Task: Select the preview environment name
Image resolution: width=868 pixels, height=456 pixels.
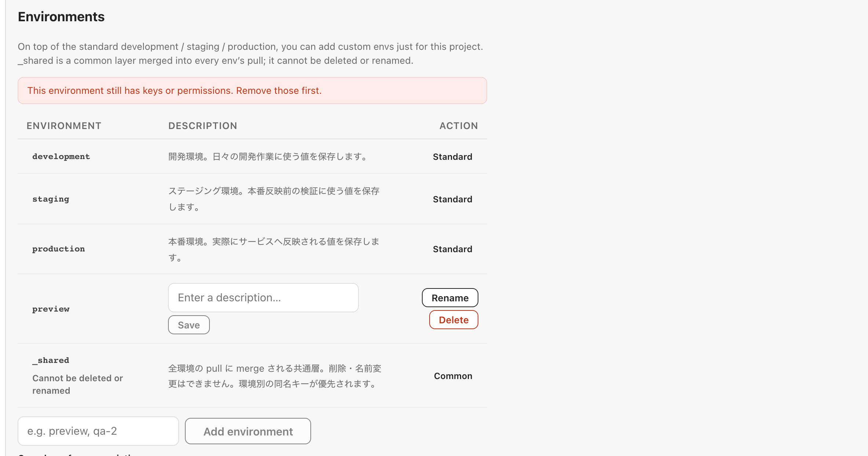Action: 51,309
